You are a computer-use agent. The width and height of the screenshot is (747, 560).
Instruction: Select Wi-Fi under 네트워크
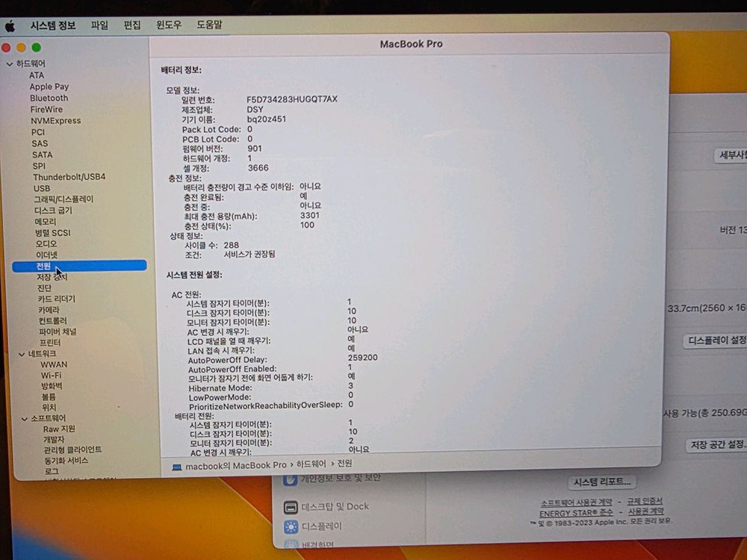tap(51, 376)
